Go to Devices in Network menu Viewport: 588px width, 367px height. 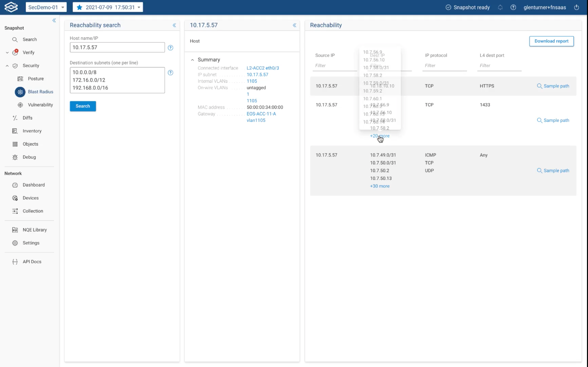click(x=31, y=198)
